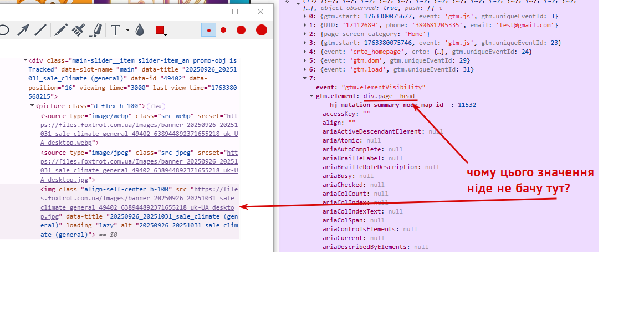Click the ariaChecked property row
Screen dimensions: 644x320
[x=353, y=185]
